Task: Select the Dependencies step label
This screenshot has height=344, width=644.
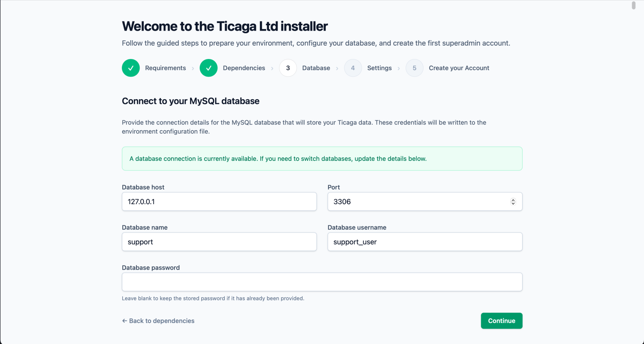Action: tap(244, 68)
